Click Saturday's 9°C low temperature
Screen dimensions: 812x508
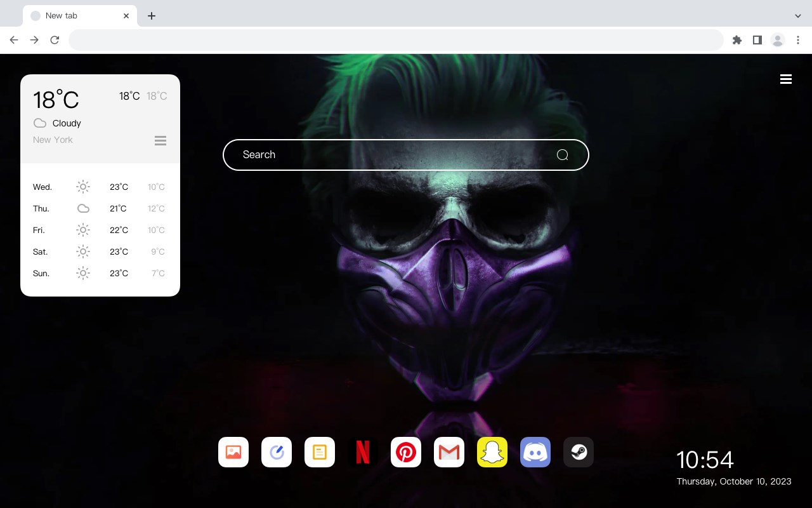[x=158, y=251]
